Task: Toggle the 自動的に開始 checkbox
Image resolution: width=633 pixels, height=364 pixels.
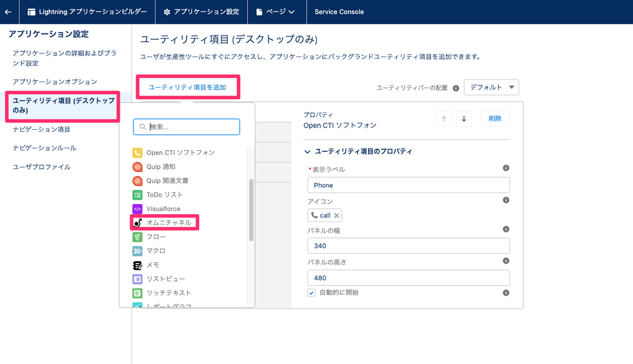Action: tap(311, 292)
